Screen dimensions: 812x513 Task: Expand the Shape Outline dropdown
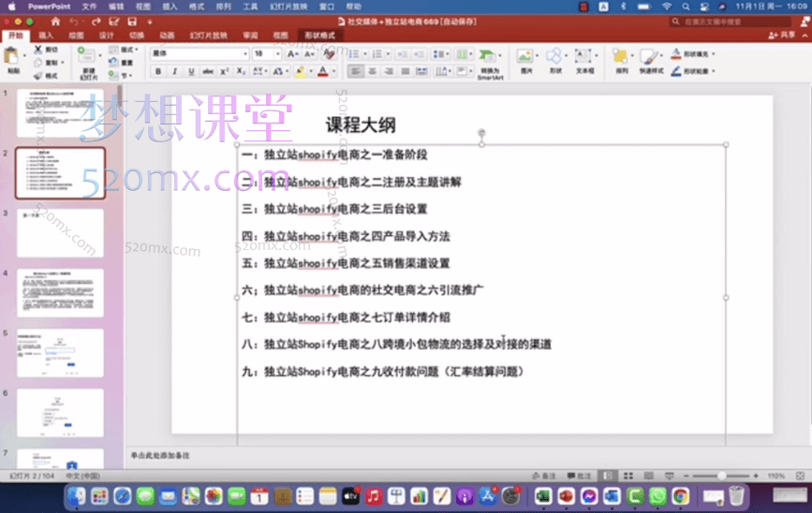tap(714, 71)
